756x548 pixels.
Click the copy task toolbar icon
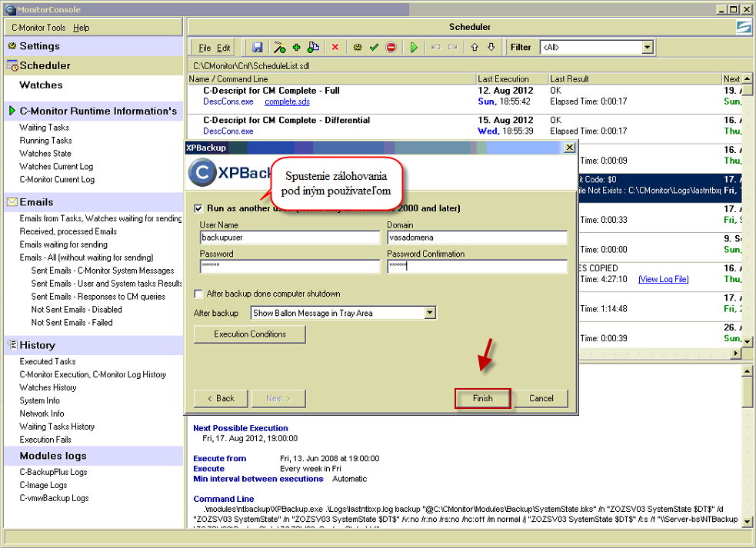[x=313, y=47]
